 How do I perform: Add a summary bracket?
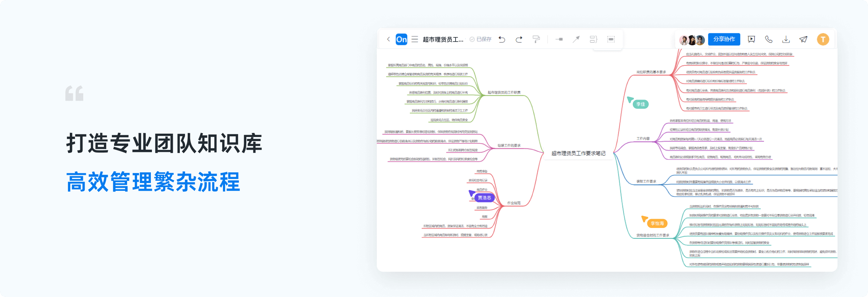point(593,39)
